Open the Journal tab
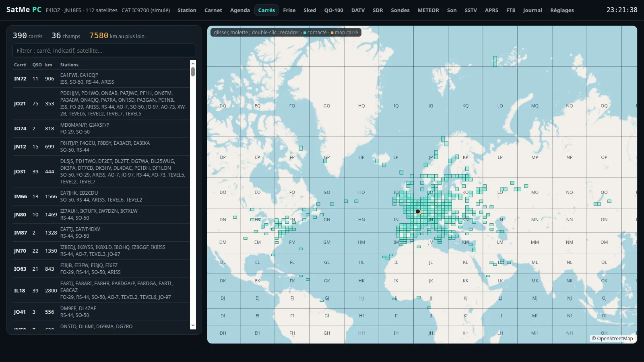The height and width of the screenshot is (362, 644). 533,10
